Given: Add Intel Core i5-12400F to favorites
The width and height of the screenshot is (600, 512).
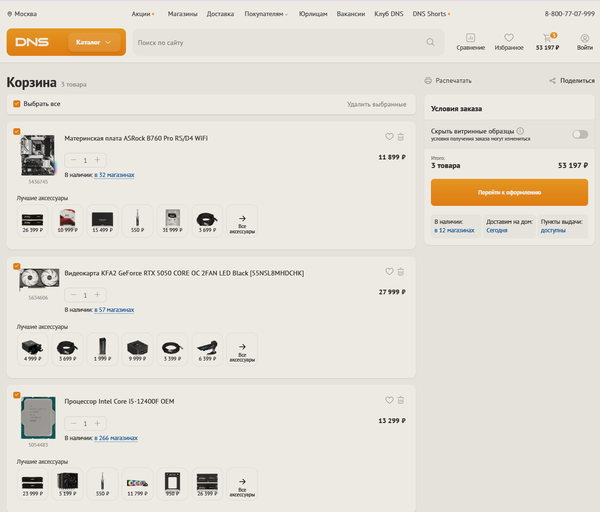Looking at the screenshot, I should 389,400.
